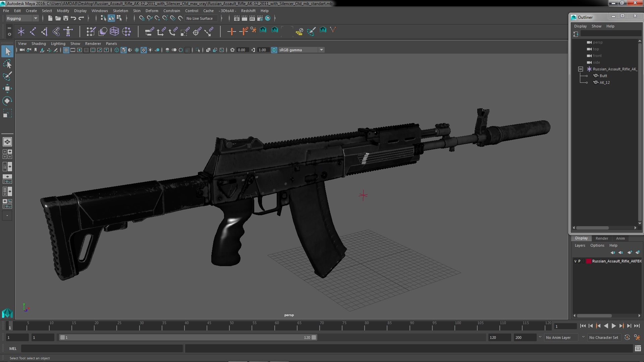Toggle the V visibility of Russian_Assault_Rifle layer
This screenshot has height=362, width=644.
coord(575,261)
